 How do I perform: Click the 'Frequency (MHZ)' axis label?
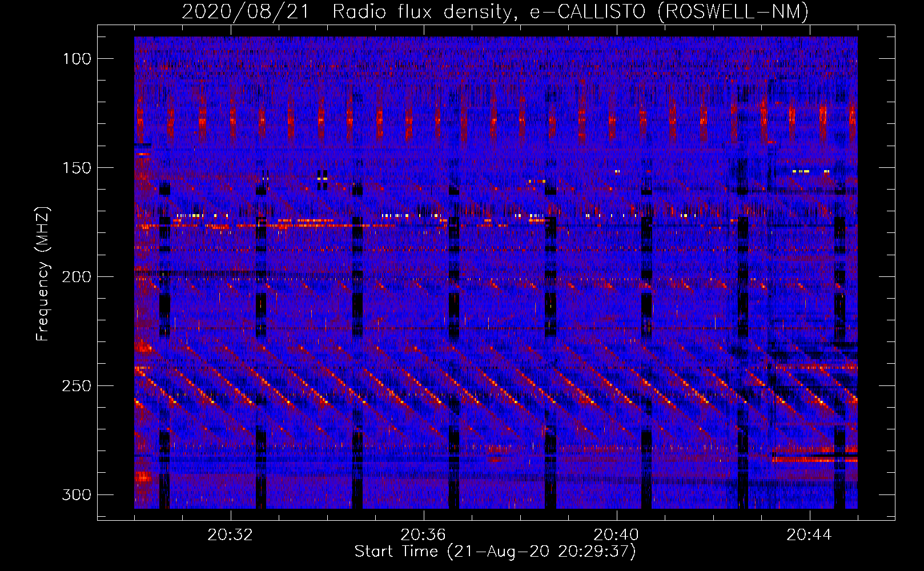point(43,274)
